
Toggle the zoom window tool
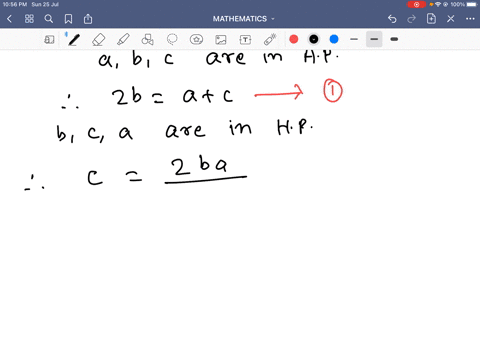click(x=49, y=40)
